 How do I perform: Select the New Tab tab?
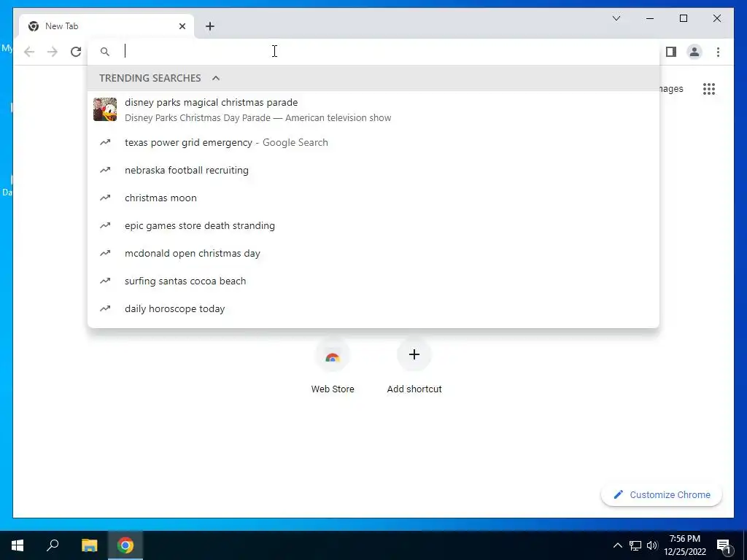tap(107, 27)
